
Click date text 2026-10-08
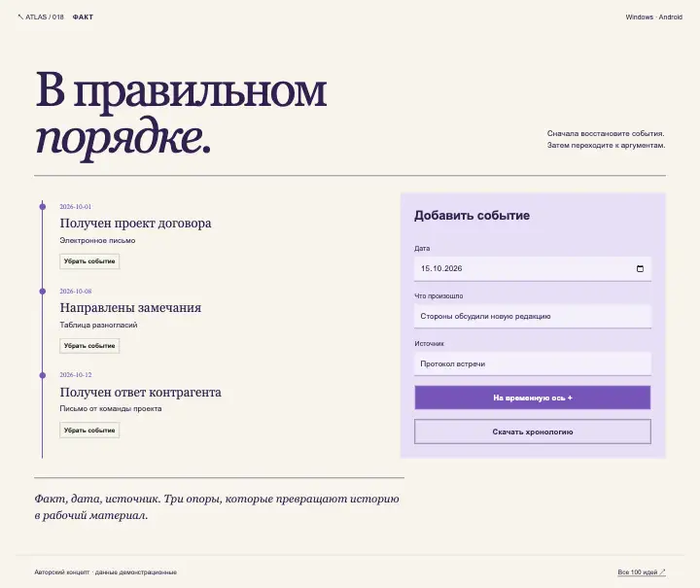coord(76,292)
